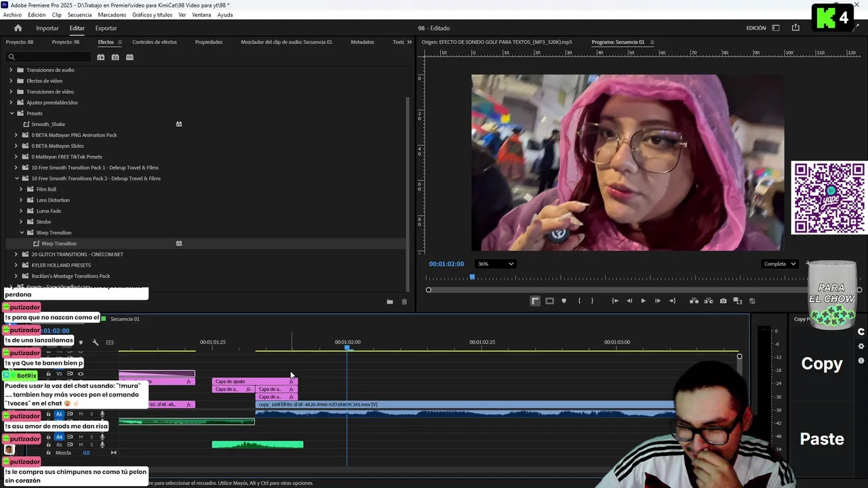Toggle V5 track output eye icon
Screen dimensions: 868x488
81,374
